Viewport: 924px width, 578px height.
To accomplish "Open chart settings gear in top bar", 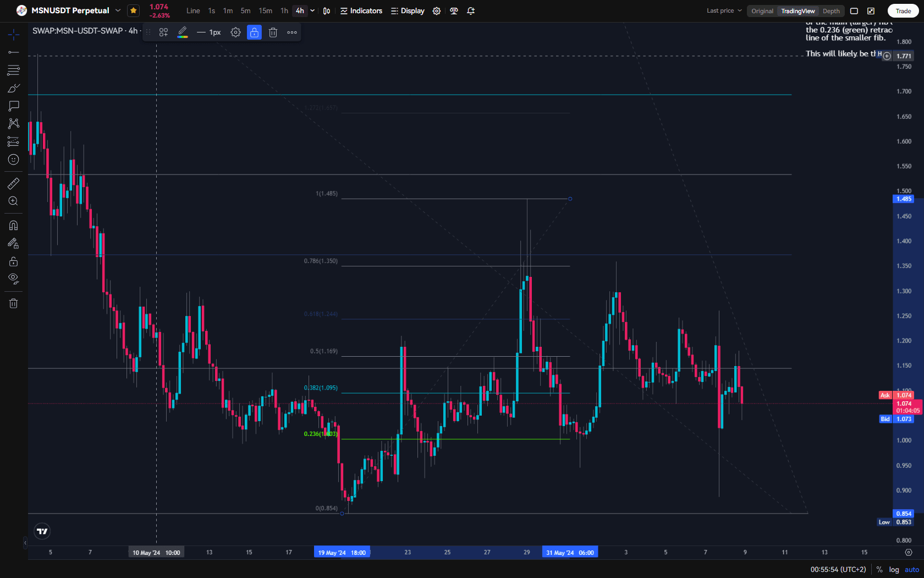I will coord(437,11).
